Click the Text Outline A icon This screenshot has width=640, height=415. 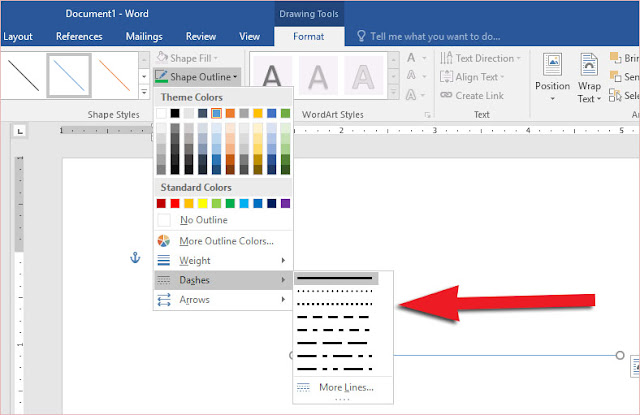tap(411, 75)
